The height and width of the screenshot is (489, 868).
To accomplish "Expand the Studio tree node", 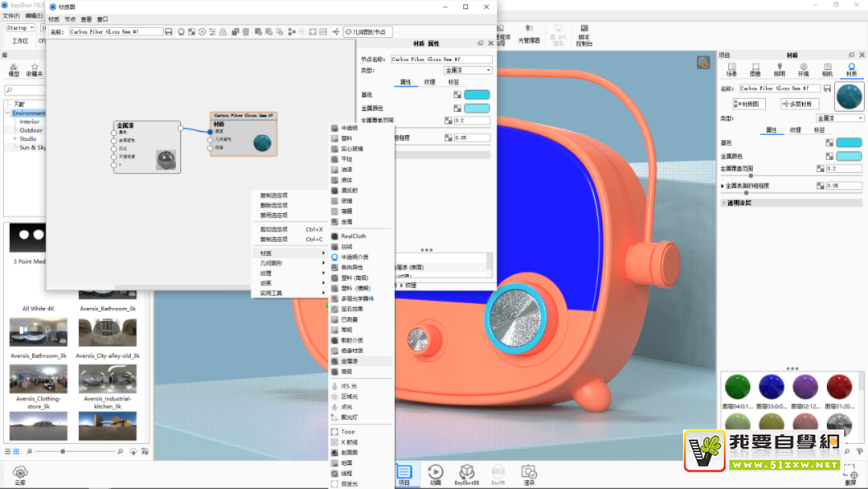I will point(14,139).
